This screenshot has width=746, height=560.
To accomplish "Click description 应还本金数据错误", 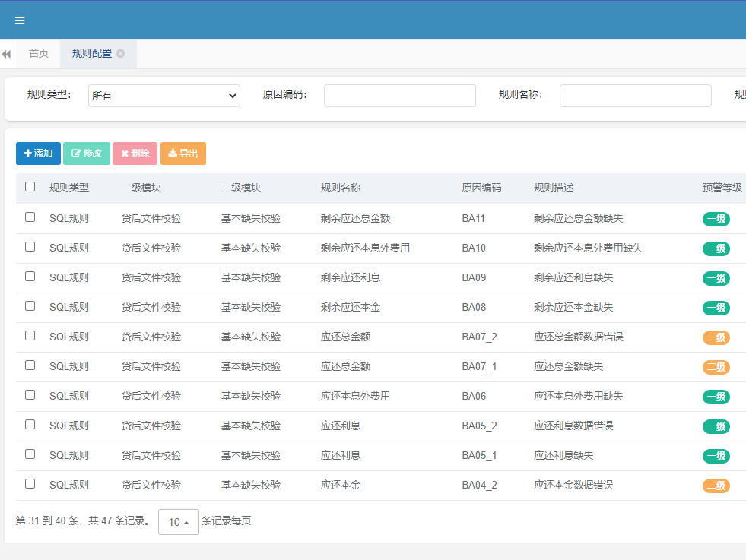I will pyautogui.click(x=573, y=485).
